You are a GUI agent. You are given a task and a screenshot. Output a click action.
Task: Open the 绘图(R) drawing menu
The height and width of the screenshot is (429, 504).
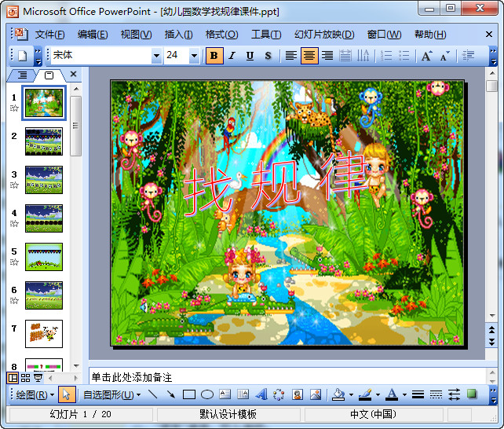click(x=35, y=394)
